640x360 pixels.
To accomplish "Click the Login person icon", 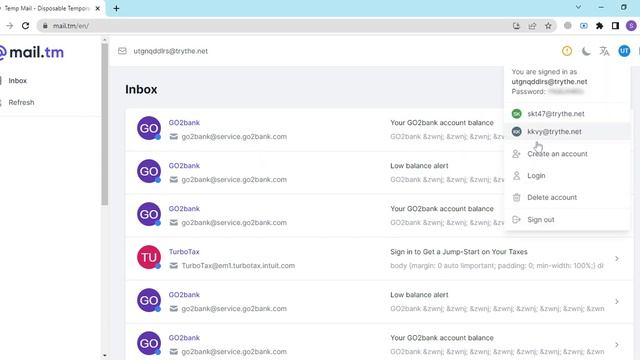I will pos(516,176).
